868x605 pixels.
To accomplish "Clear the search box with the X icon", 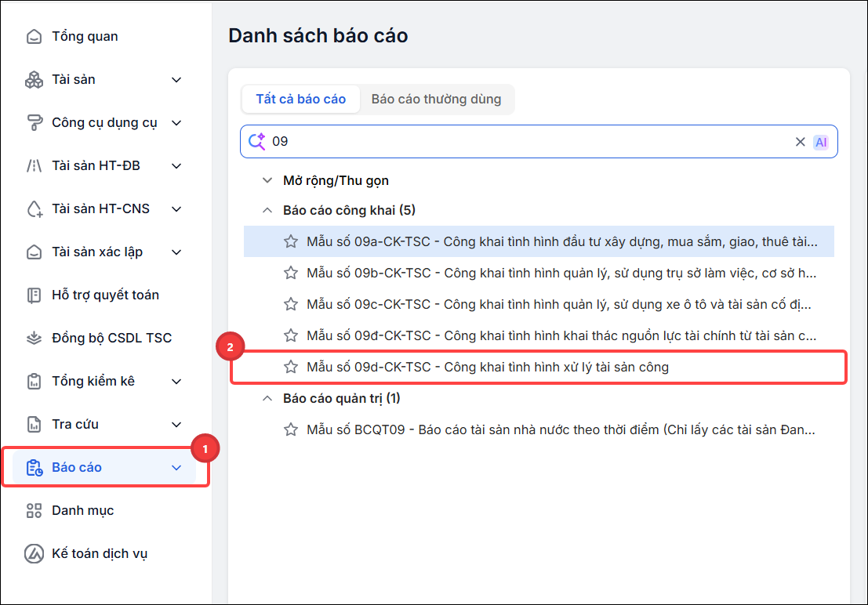I will (800, 142).
